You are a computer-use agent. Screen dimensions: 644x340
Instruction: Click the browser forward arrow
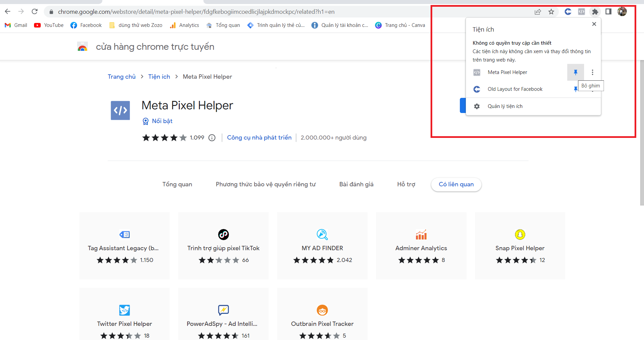[21, 12]
